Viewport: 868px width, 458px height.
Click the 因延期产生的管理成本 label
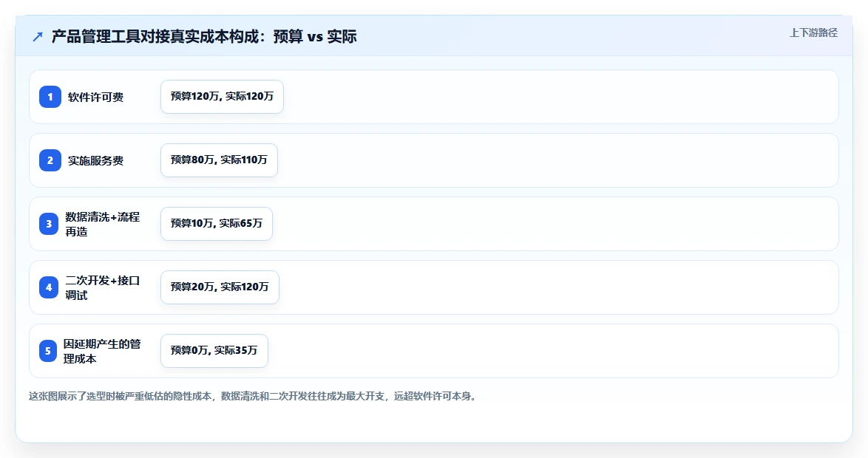[102, 351]
